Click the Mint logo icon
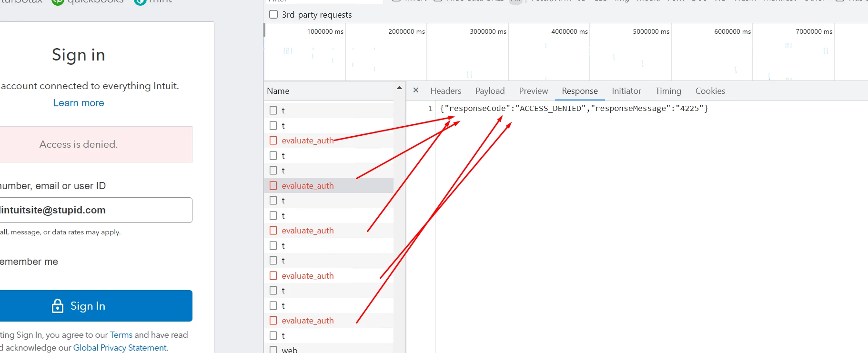Image resolution: width=868 pixels, height=353 pixels. point(140,1)
